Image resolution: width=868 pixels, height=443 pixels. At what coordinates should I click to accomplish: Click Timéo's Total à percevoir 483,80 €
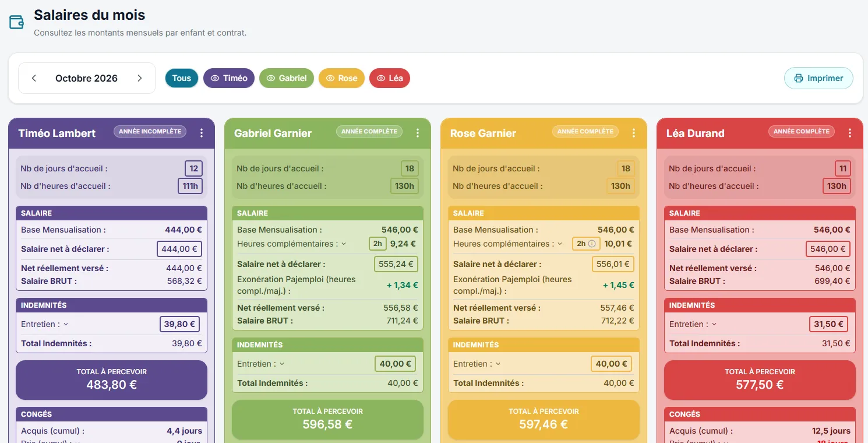[112, 379]
